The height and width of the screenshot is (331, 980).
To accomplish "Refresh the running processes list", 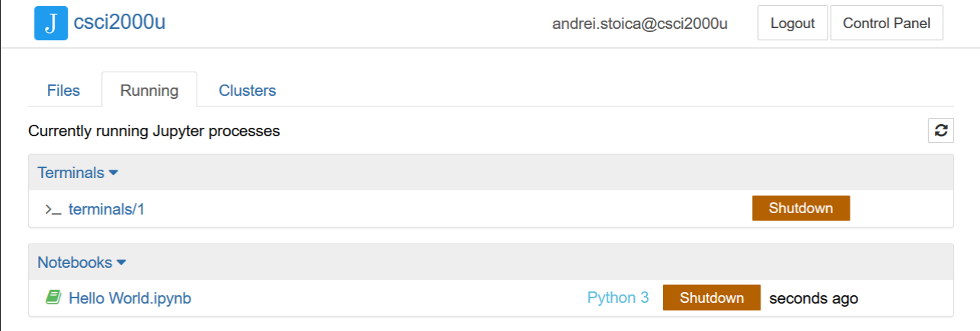I will (x=940, y=130).
